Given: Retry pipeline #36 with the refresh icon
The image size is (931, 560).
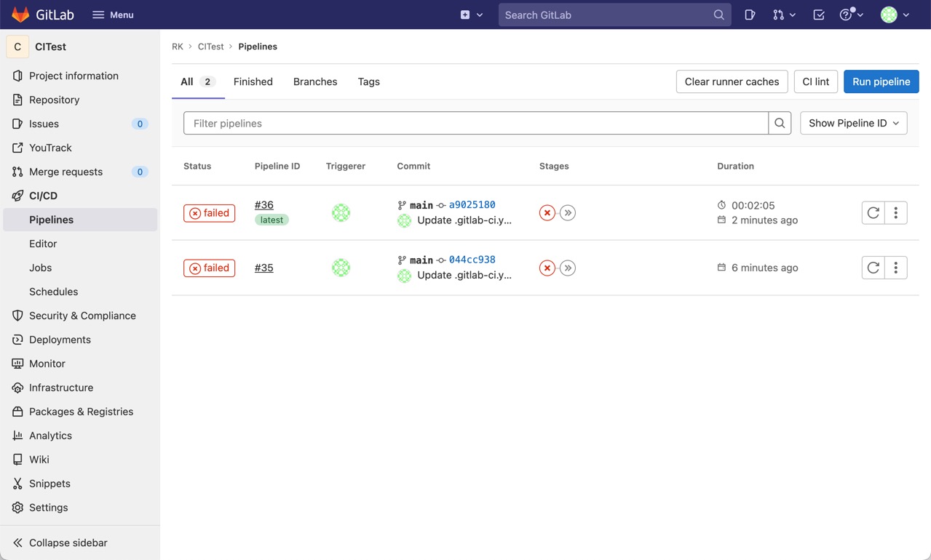Looking at the screenshot, I should pyautogui.click(x=873, y=213).
